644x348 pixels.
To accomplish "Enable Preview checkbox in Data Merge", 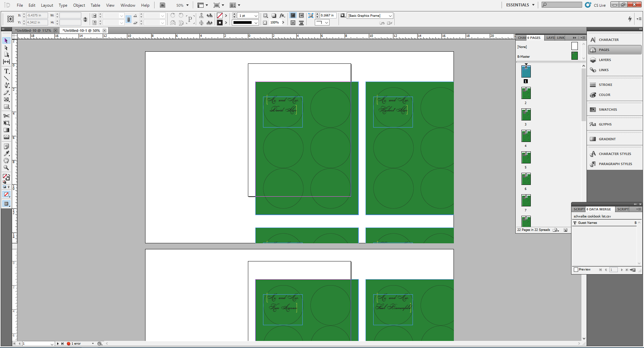I will [576, 269].
